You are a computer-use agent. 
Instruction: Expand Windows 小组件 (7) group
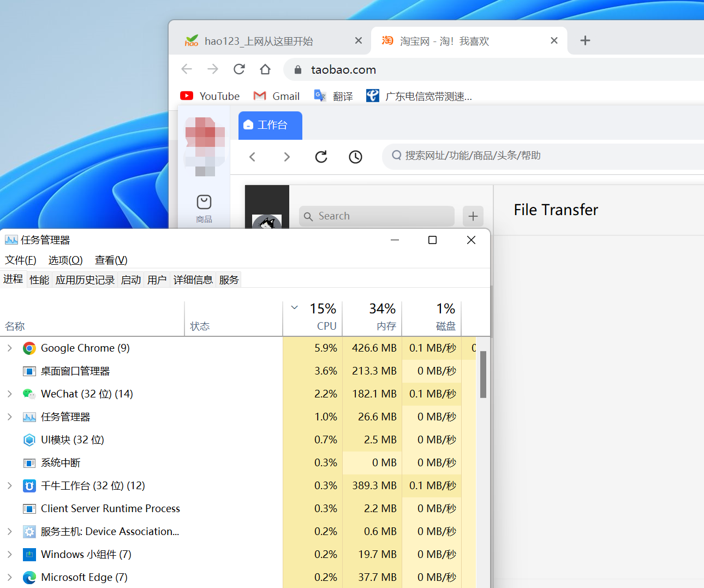pos(9,554)
